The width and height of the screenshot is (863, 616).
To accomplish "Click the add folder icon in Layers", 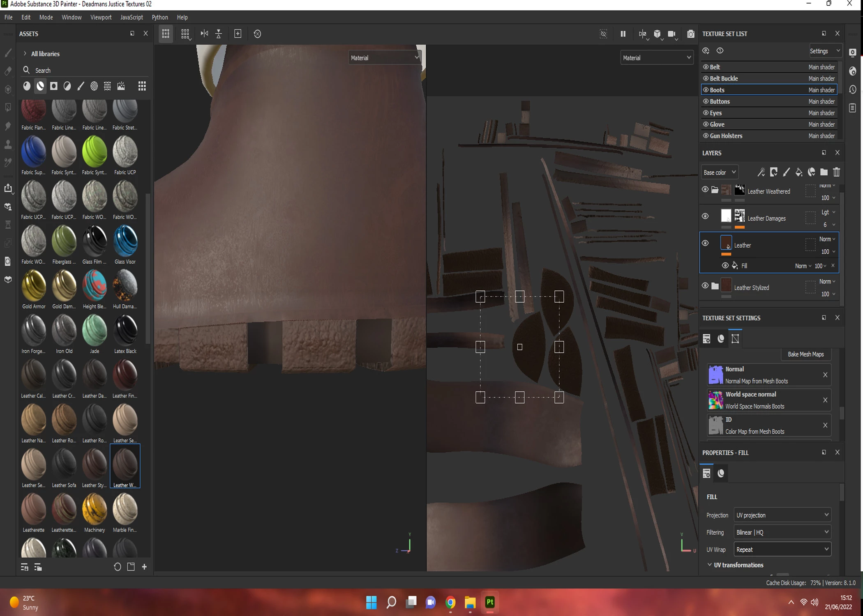I will point(824,172).
